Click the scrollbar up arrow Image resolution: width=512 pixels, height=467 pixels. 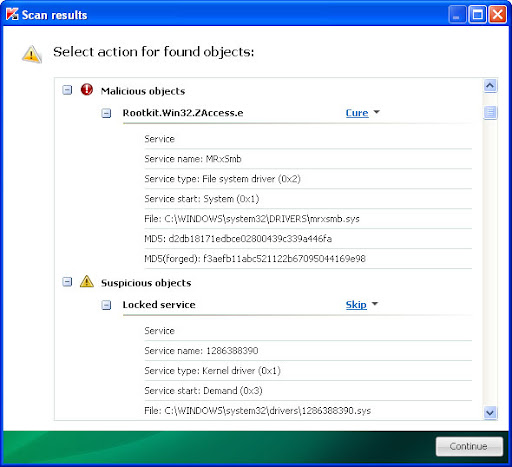(x=490, y=86)
